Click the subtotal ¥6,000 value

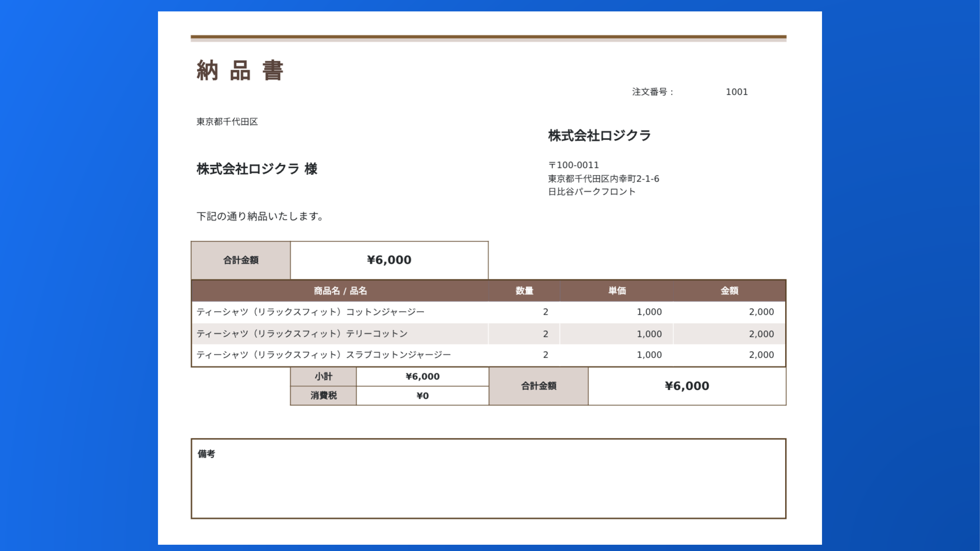tap(423, 377)
